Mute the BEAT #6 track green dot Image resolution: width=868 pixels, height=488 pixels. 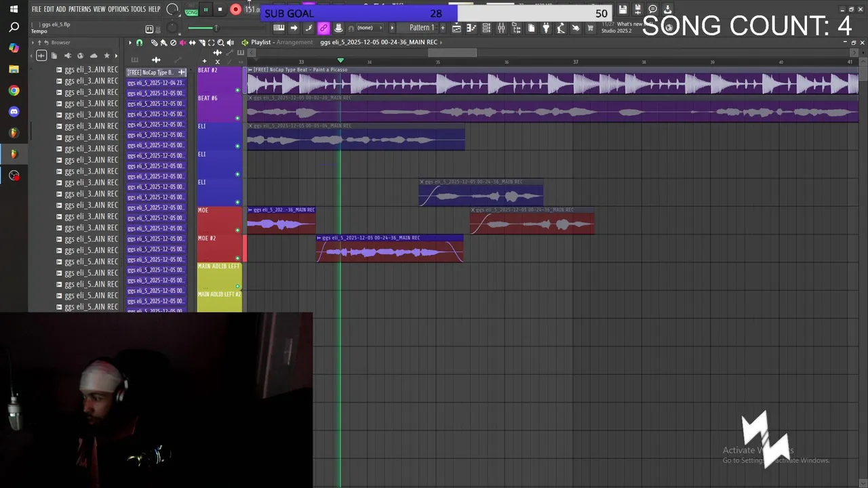(x=237, y=118)
